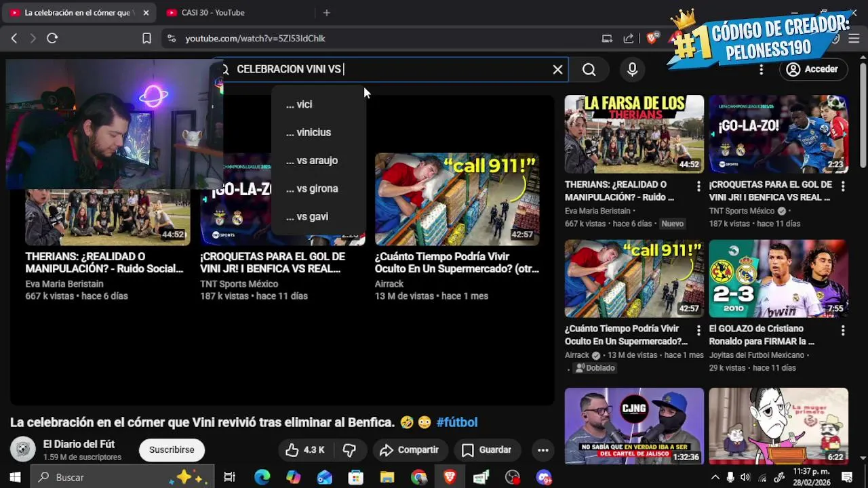The height and width of the screenshot is (488, 868).
Task: Open the Windows Start menu
Action: pos(15,478)
